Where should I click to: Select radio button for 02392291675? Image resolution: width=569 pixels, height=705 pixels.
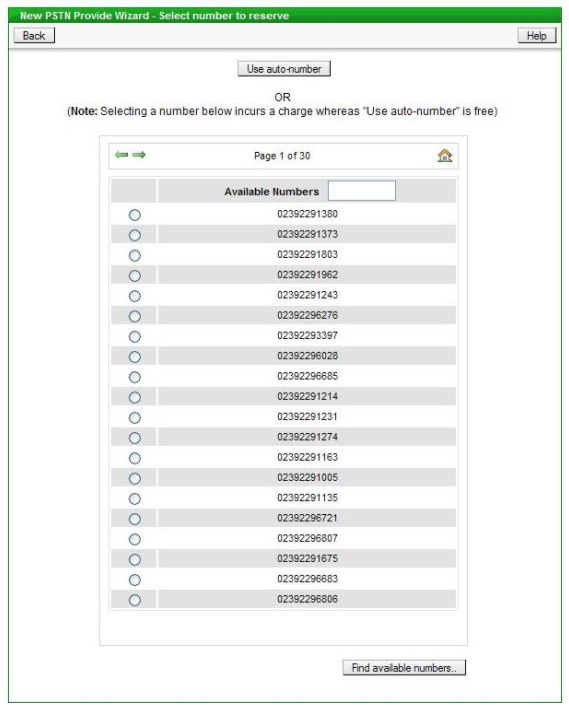point(135,559)
